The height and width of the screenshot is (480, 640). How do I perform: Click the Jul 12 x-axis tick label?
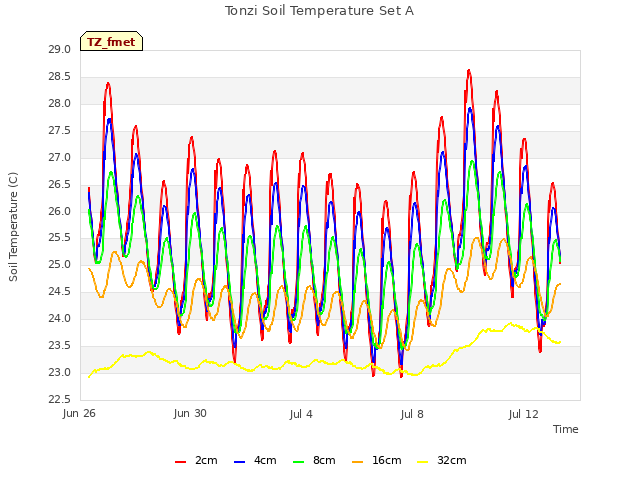pos(524,414)
